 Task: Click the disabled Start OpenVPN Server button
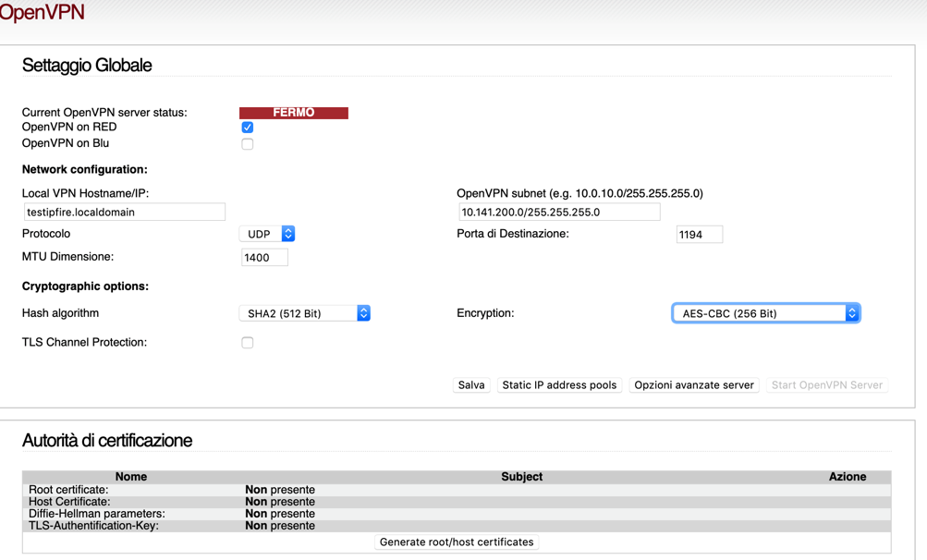click(x=827, y=385)
